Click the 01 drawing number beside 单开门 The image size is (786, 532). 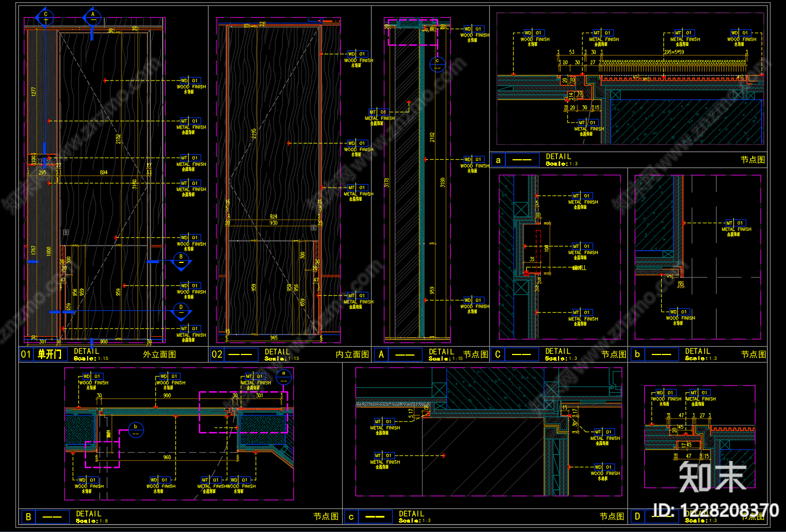(26, 354)
